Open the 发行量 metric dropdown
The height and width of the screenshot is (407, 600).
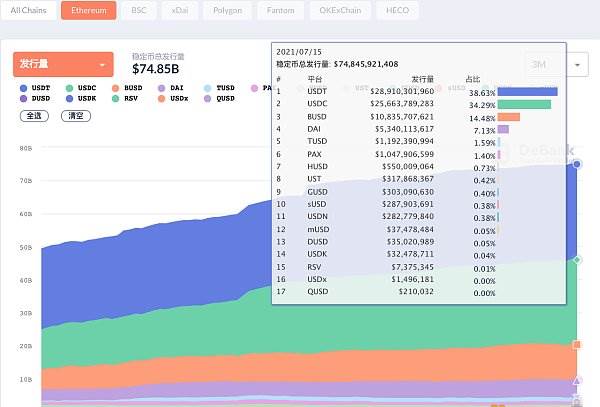[63, 64]
